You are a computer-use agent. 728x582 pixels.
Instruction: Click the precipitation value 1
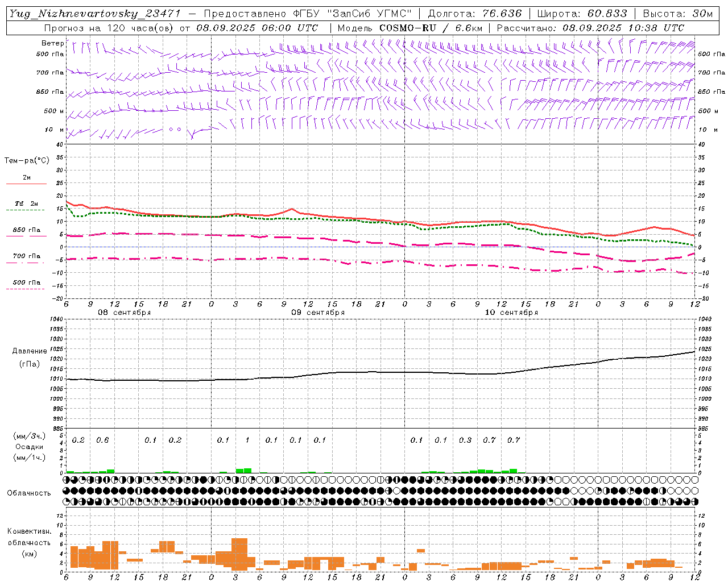tap(247, 440)
